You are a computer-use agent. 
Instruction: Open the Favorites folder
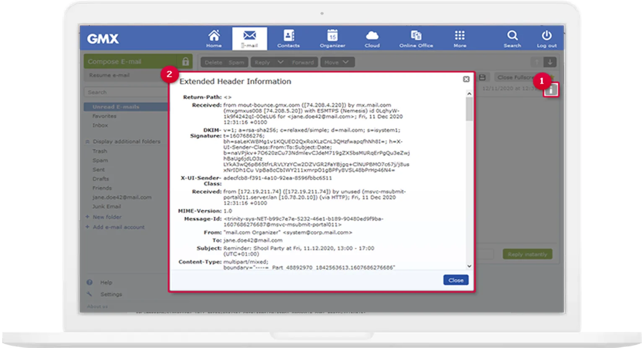(104, 116)
